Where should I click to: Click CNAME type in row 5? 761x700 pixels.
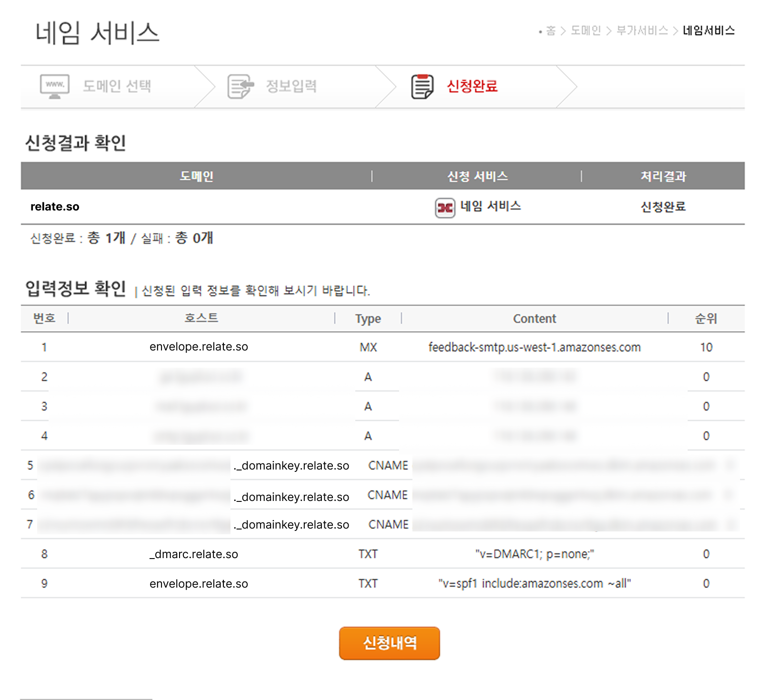[388, 465]
